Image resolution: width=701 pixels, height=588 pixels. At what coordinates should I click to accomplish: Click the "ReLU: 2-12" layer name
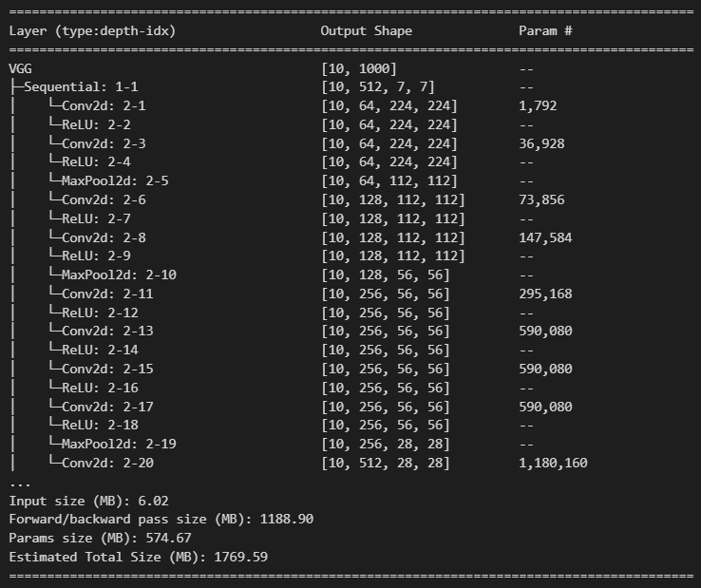pos(100,313)
